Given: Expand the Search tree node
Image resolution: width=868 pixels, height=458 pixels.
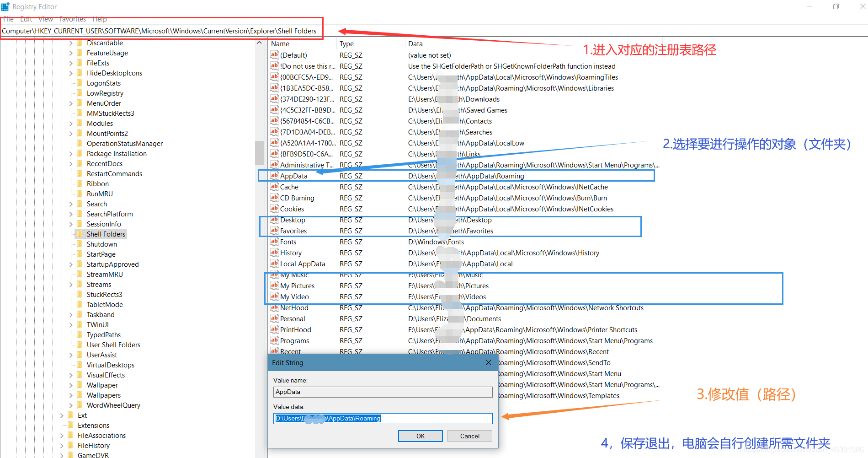Looking at the screenshot, I should click(71, 204).
